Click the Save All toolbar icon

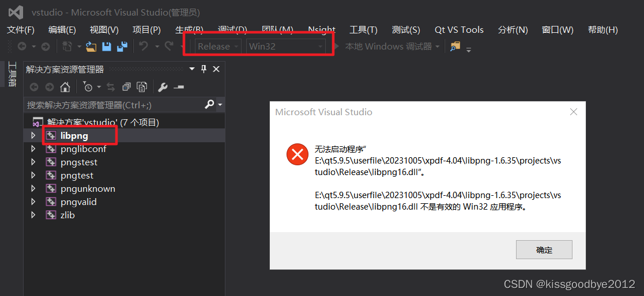click(x=122, y=47)
